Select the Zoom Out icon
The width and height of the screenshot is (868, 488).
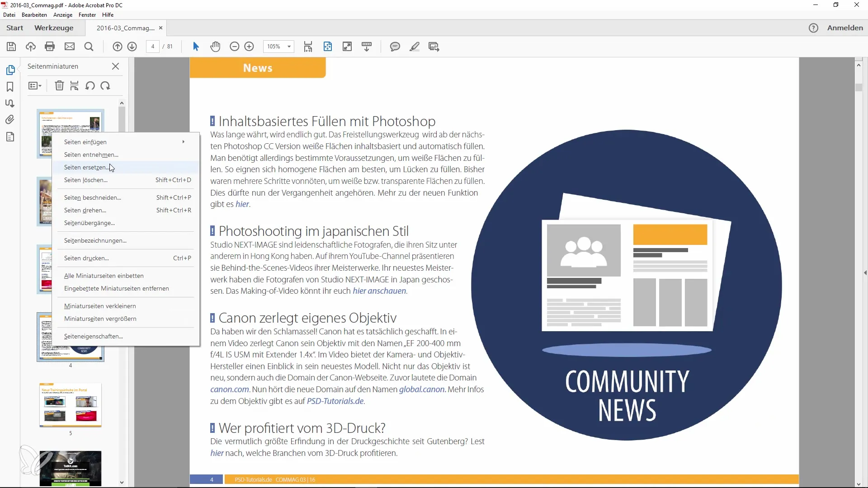(234, 47)
